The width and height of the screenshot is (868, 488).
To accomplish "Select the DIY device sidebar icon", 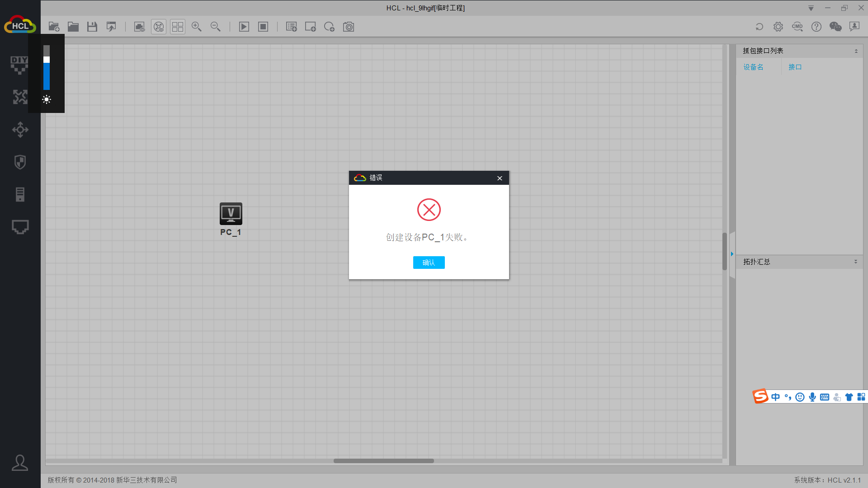I will 19,65.
